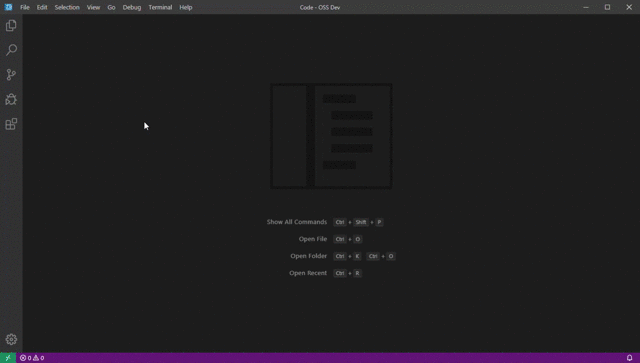
Task: Click the R key hint for Open Recent
Action: 357,273
